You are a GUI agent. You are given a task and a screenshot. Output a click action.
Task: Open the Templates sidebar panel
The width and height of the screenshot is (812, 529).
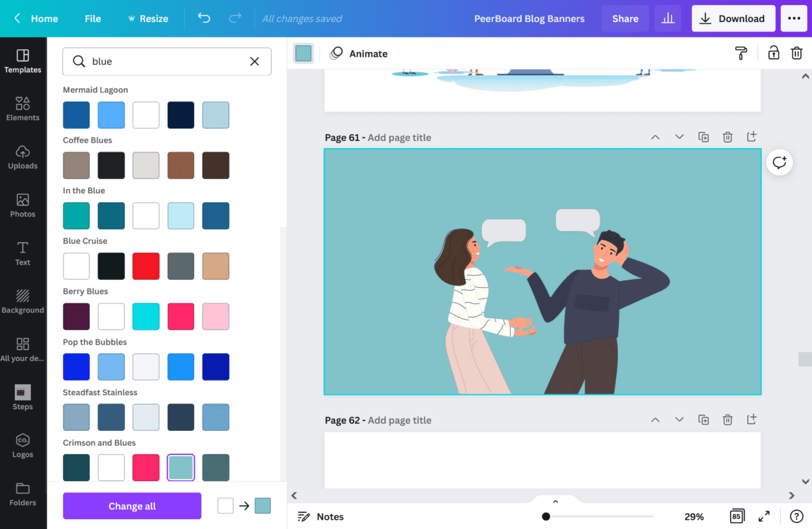(23, 61)
